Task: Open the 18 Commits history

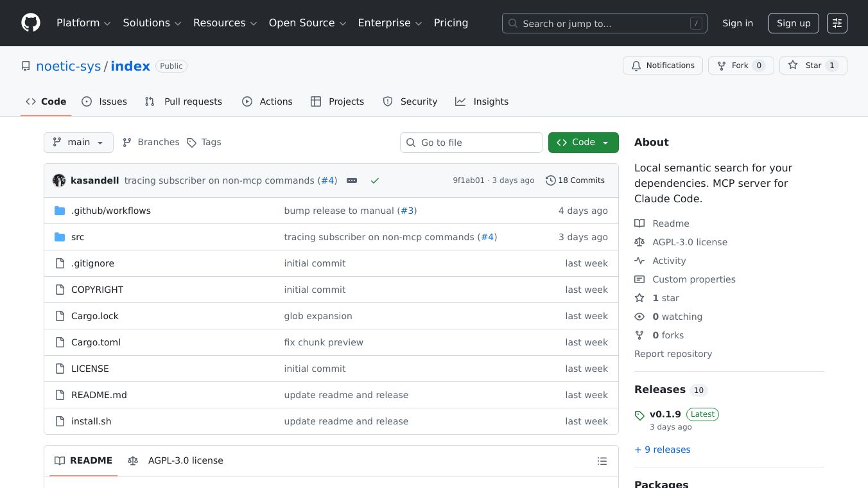Action: (x=575, y=180)
